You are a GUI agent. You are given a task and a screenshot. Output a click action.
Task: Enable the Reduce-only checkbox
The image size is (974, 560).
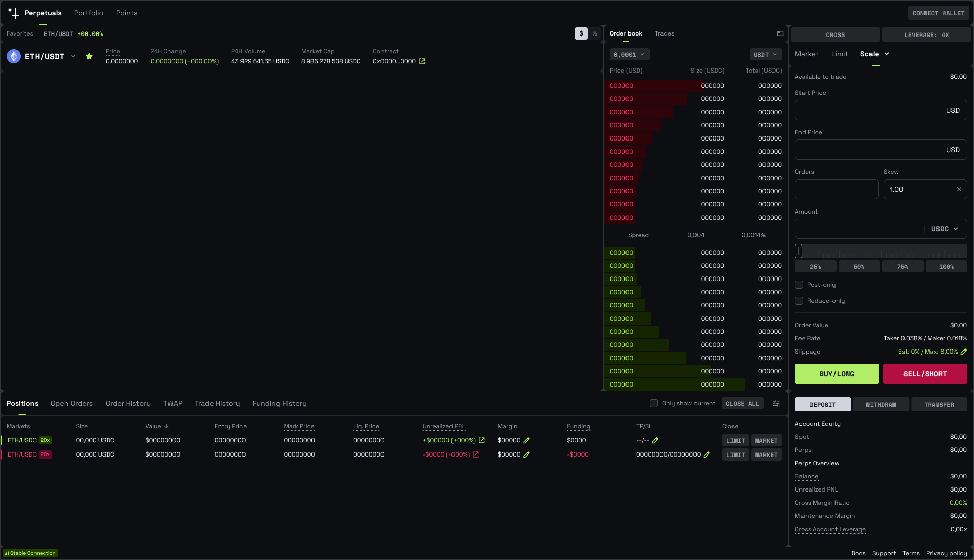point(799,301)
